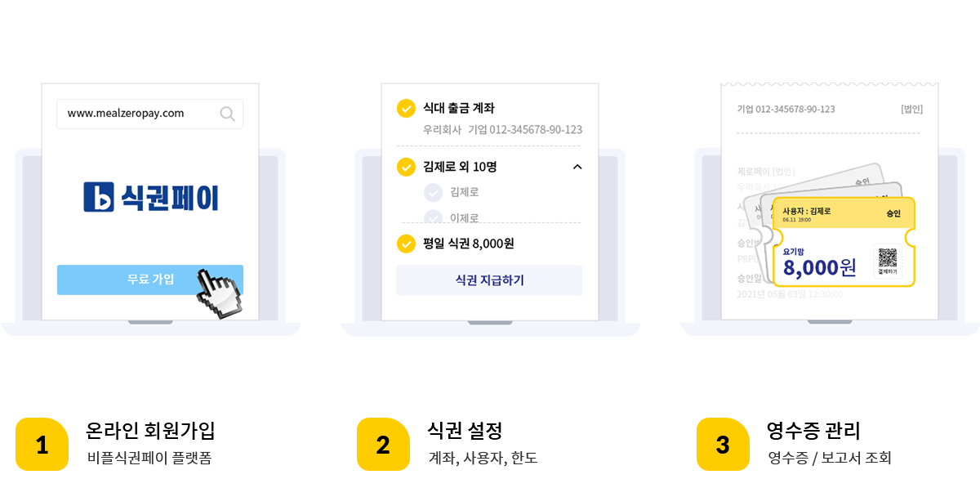Screen dimensions: 980x479
Task: Click the yellow step 2 badge
Action: pyautogui.click(x=382, y=444)
